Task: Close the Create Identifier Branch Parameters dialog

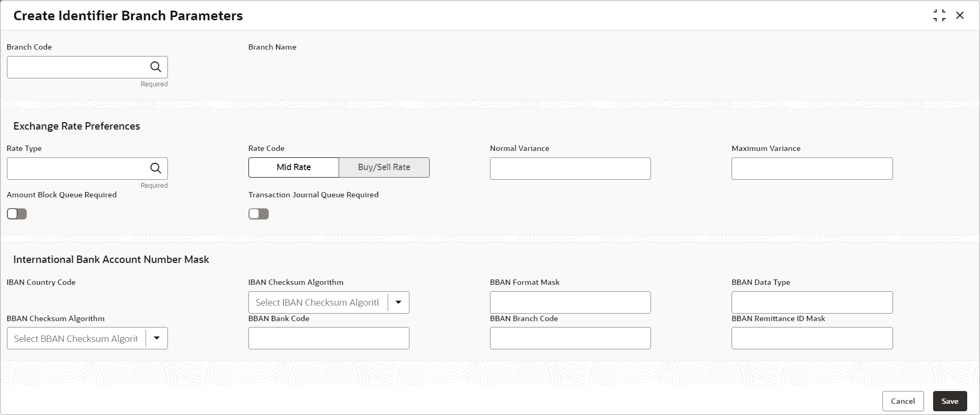Action: 960,15
